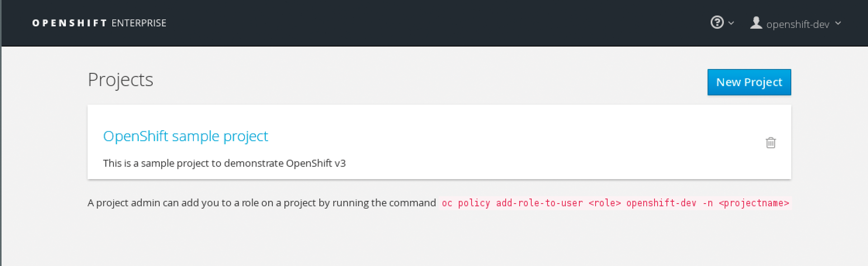Click the <role> placeholder in command
Image resolution: width=868 pixels, height=266 pixels.
(604, 203)
